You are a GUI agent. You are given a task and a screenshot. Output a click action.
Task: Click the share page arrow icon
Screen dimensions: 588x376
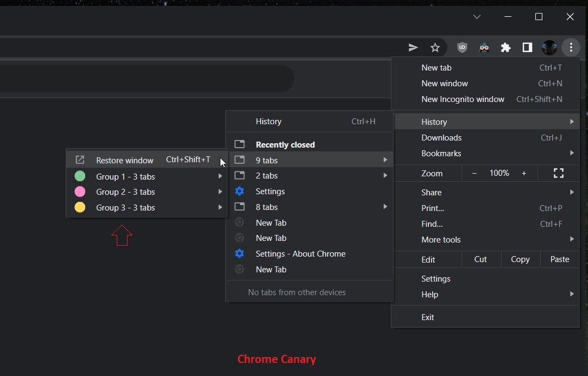click(413, 48)
